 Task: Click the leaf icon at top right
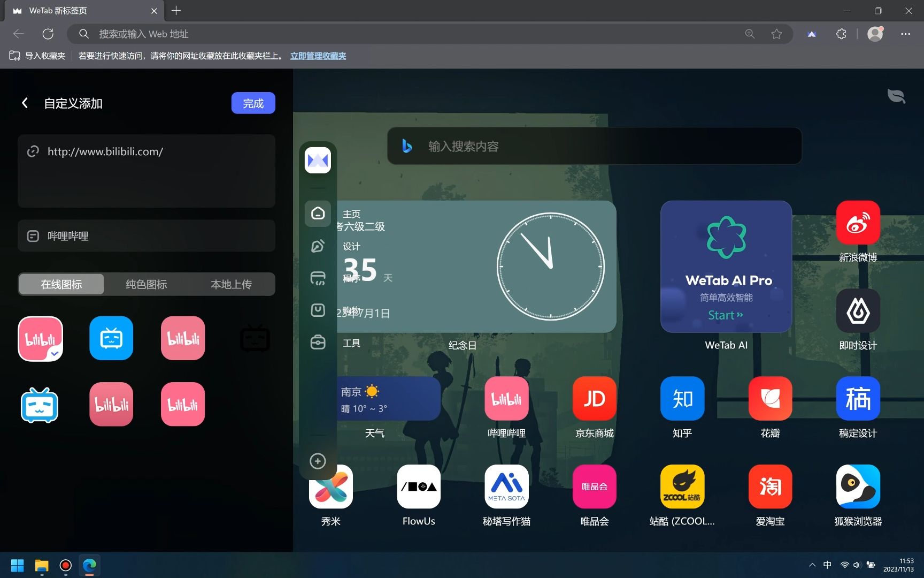896,96
